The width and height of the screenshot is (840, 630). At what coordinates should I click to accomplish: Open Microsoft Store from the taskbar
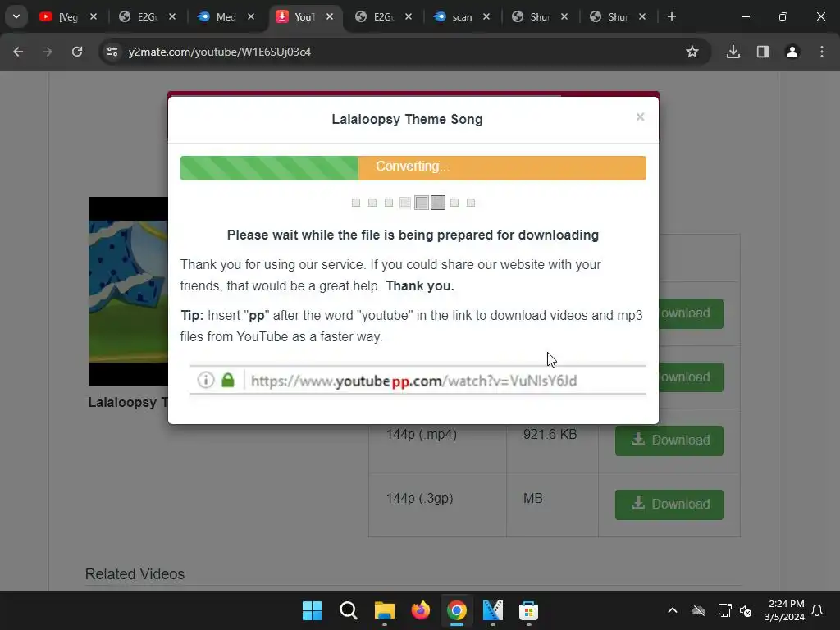point(529,610)
